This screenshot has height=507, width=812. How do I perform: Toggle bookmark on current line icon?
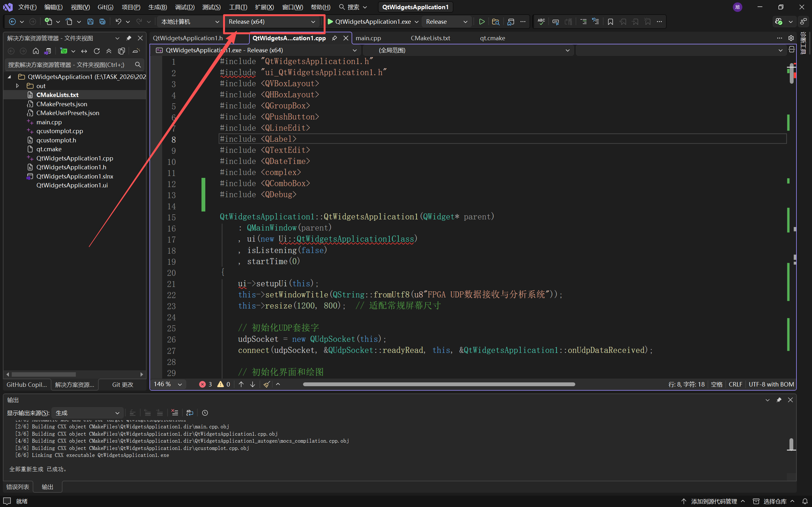pyautogui.click(x=610, y=22)
